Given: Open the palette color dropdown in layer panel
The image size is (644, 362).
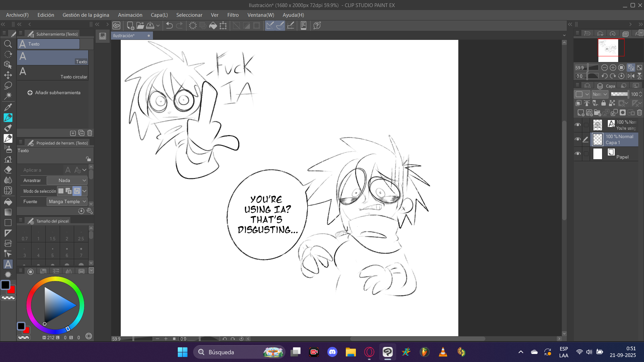Looking at the screenshot, I should pyautogui.click(x=582, y=95).
